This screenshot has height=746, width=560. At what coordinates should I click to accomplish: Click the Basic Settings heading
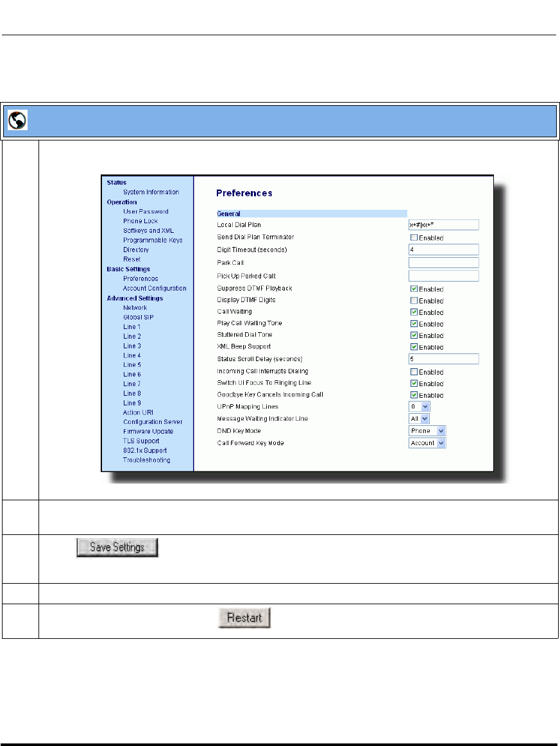pos(128,269)
